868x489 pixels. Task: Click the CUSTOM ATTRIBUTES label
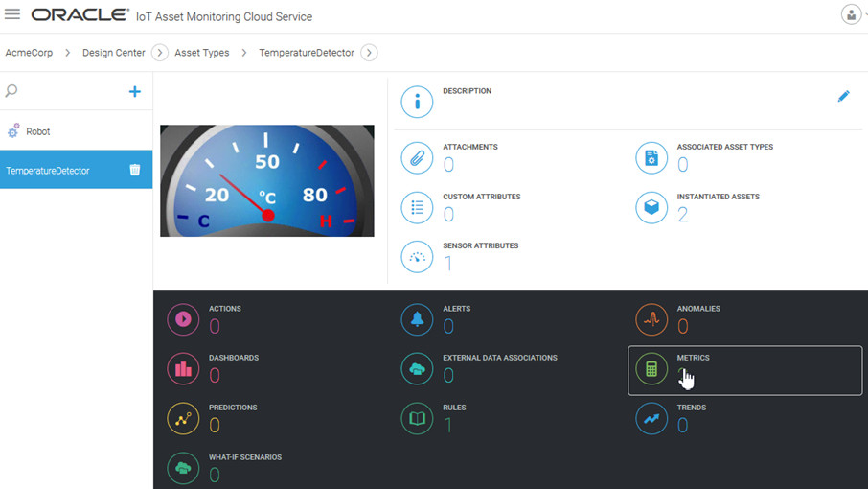point(482,197)
